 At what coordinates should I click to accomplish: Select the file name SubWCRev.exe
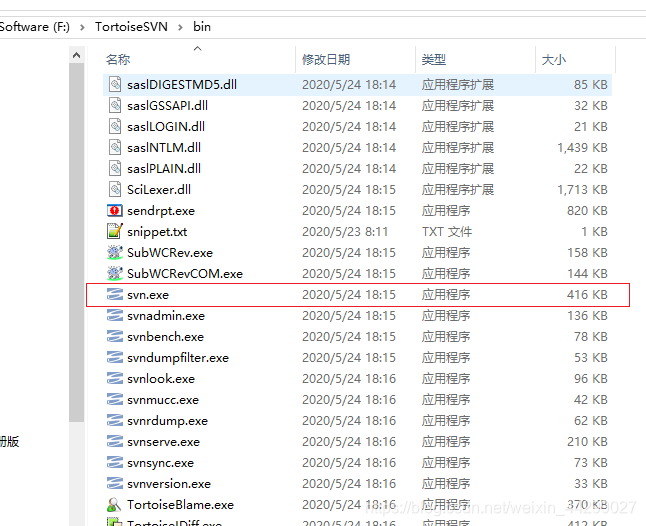pos(170,252)
